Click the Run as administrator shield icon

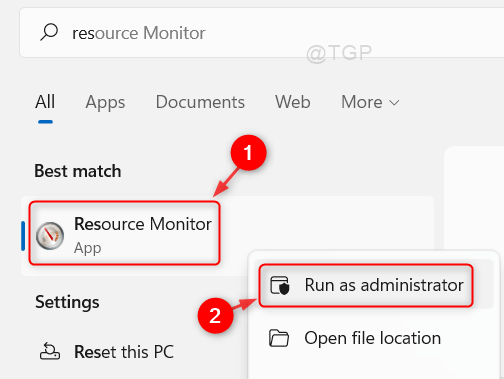tap(280, 285)
